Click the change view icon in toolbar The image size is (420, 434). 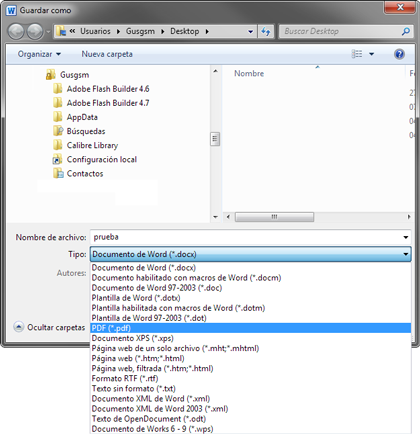tap(357, 54)
